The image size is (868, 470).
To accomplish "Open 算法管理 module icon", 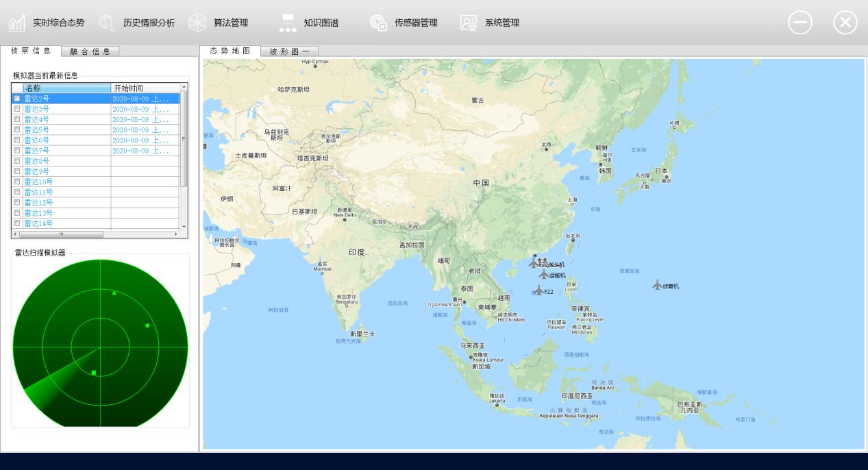I will 197,23.
